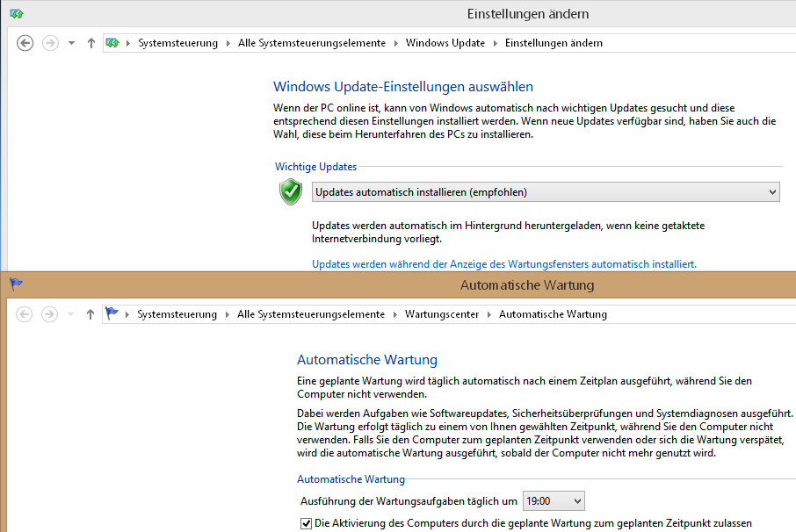The height and width of the screenshot is (532, 796).
Task: Click the green shield security icon
Action: point(291,191)
